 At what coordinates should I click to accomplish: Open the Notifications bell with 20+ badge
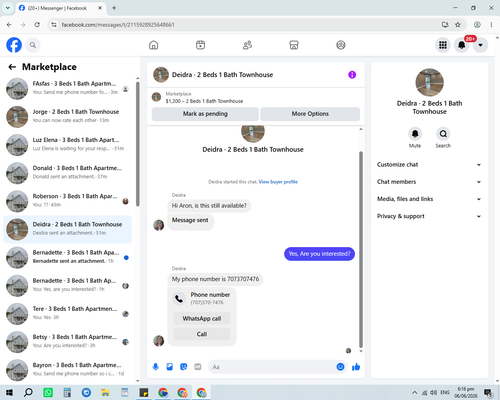point(462,45)
